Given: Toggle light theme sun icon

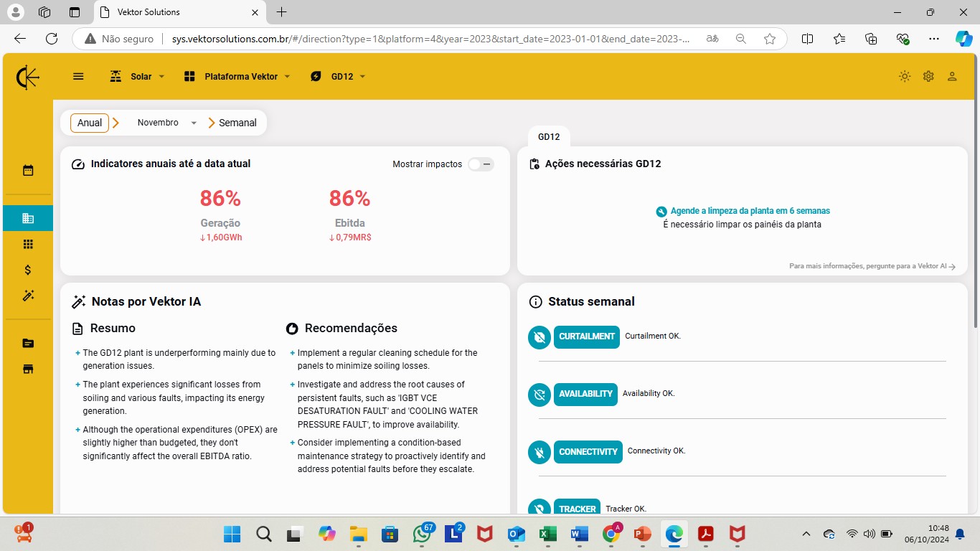Looking at the screenshot, I should [905, 77].
